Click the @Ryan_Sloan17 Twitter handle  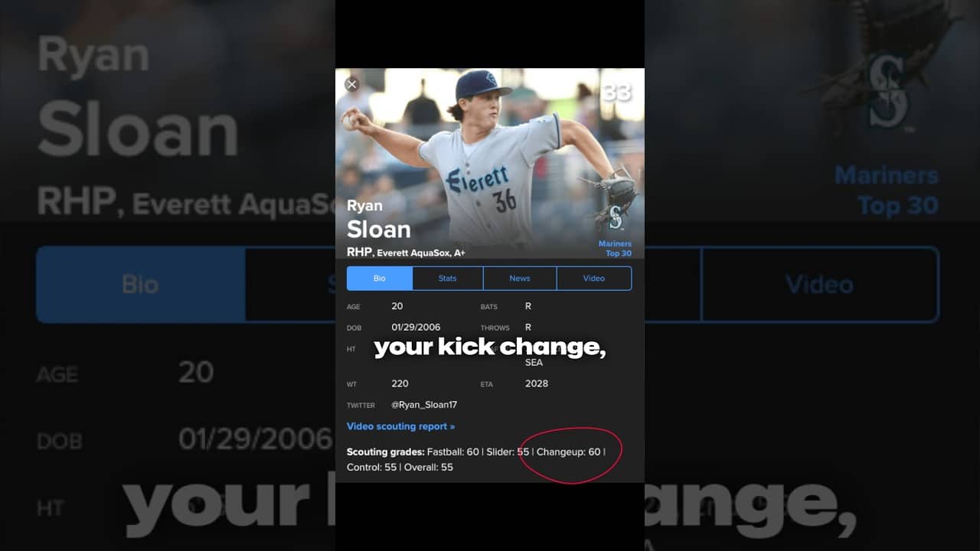424,405
